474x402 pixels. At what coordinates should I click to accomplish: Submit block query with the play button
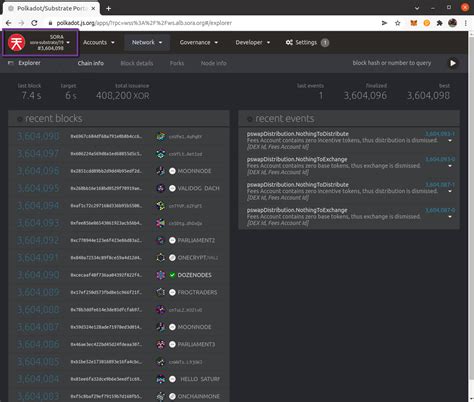coord(453,63)
